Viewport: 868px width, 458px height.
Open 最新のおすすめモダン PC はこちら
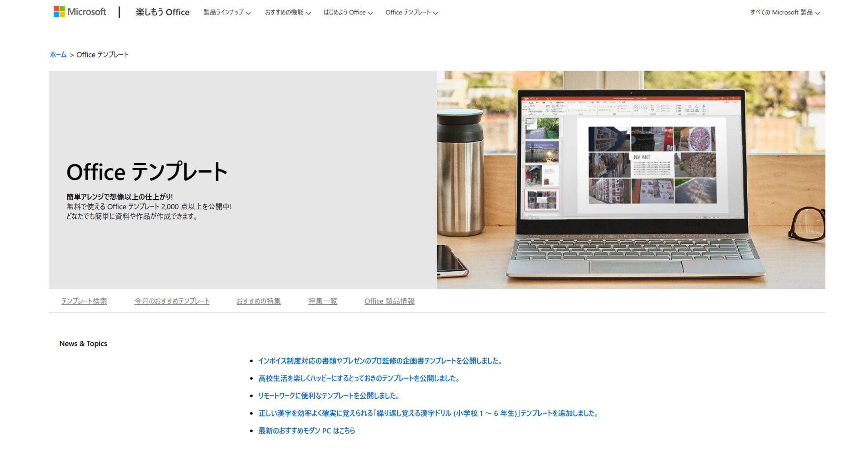306,430
